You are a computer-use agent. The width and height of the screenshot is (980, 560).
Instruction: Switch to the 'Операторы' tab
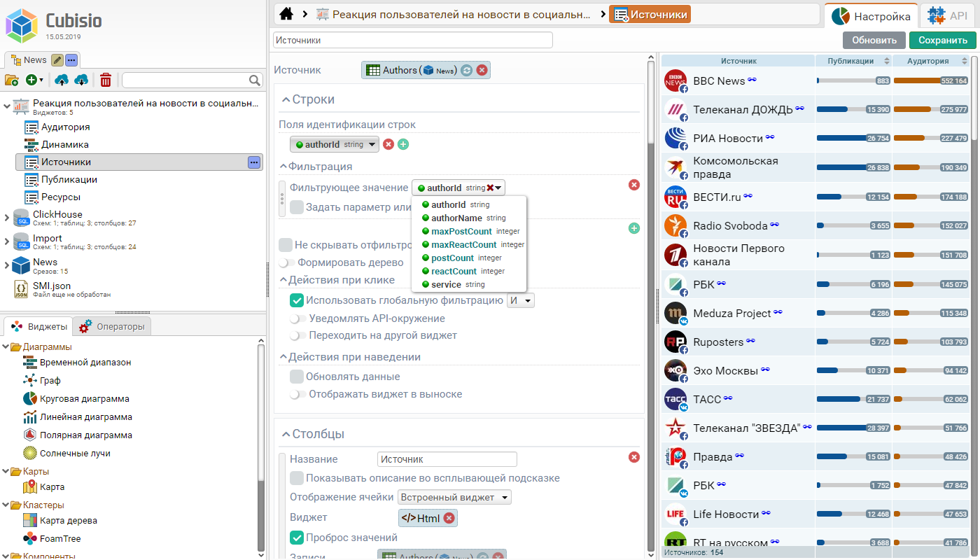(112, 326)
